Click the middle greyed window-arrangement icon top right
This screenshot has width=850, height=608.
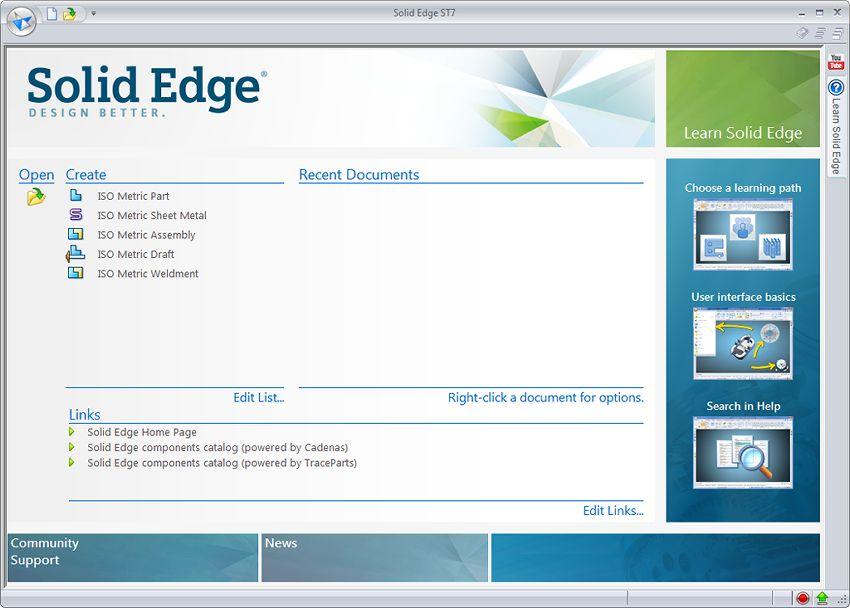click(x=821, y=33)
